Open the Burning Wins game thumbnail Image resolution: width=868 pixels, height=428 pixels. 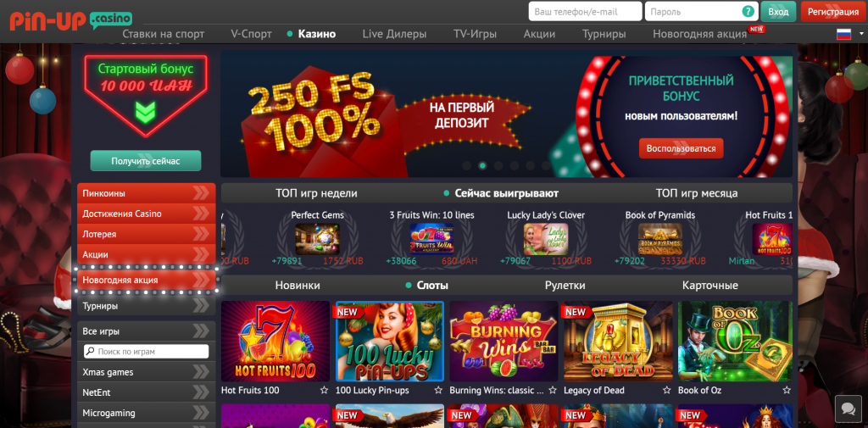[x=504, y=342]
